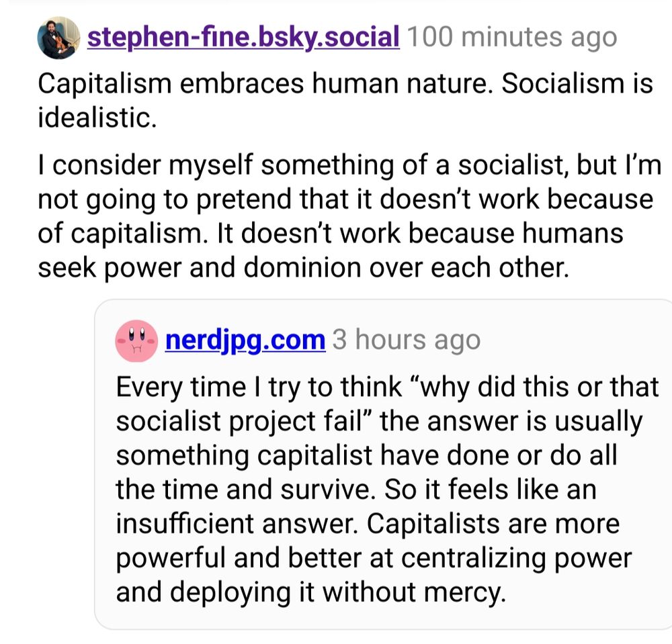Click the word 'idealistic.' in main post

point(97,118)
